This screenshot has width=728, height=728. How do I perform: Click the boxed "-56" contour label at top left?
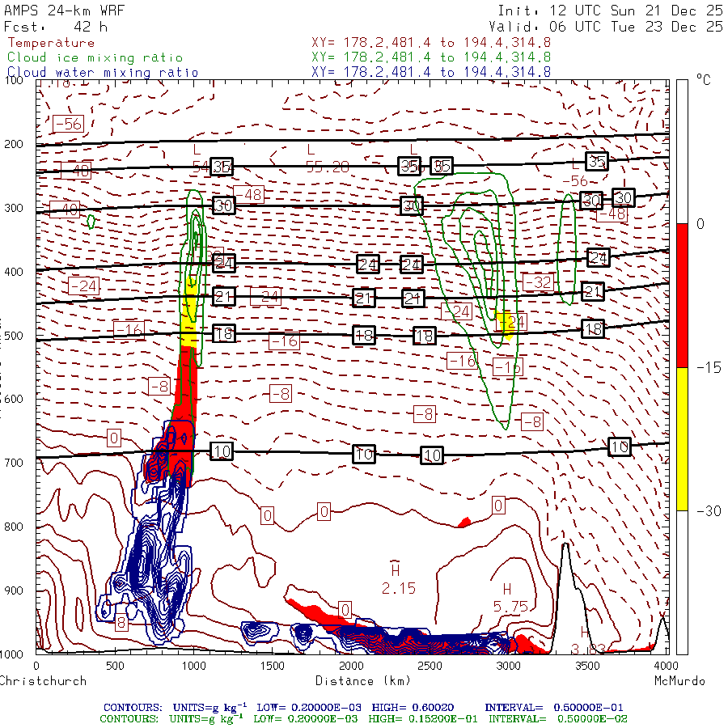[x=69, y=124]
